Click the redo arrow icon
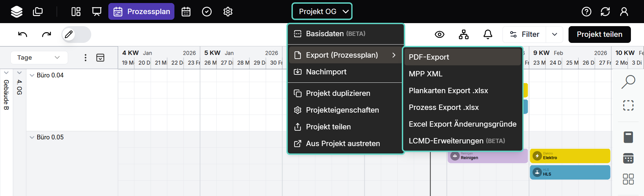This screenshot has height=196, width=644. (x=46, y=35)
